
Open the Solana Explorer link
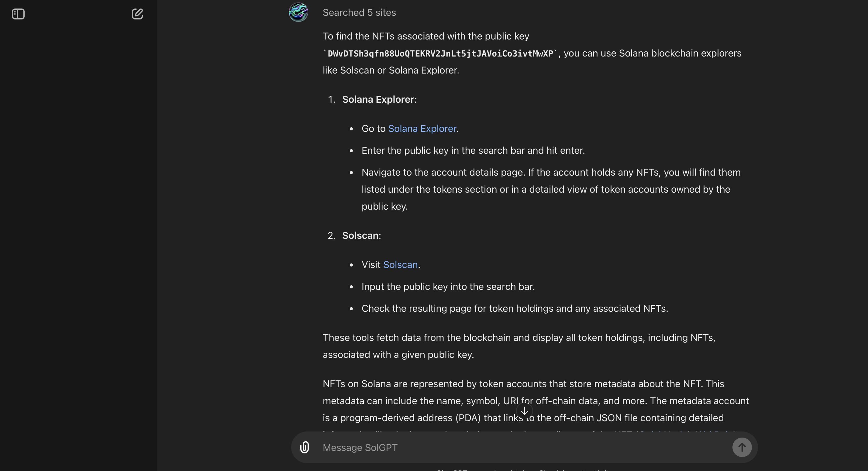pyautogui.click(x=422, y=128)
